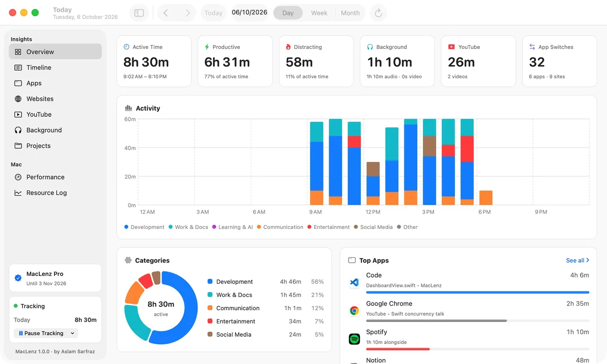The image size is (607, 364).
Task: Click the Active Time clock icon
Action: click(x=126, y=47)
